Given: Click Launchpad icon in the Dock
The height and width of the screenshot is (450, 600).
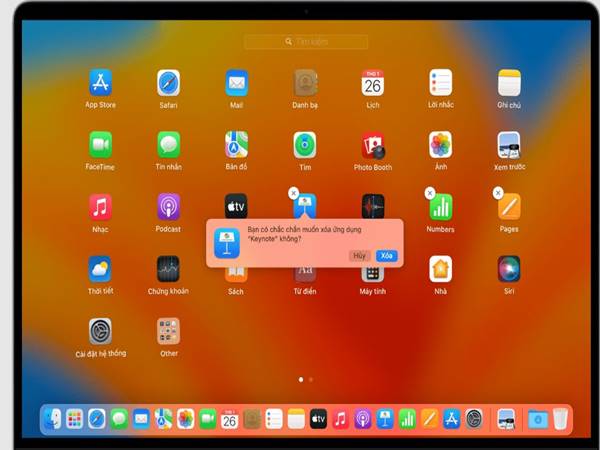Looking at the screenshot, I should click(x=74, y=419).
